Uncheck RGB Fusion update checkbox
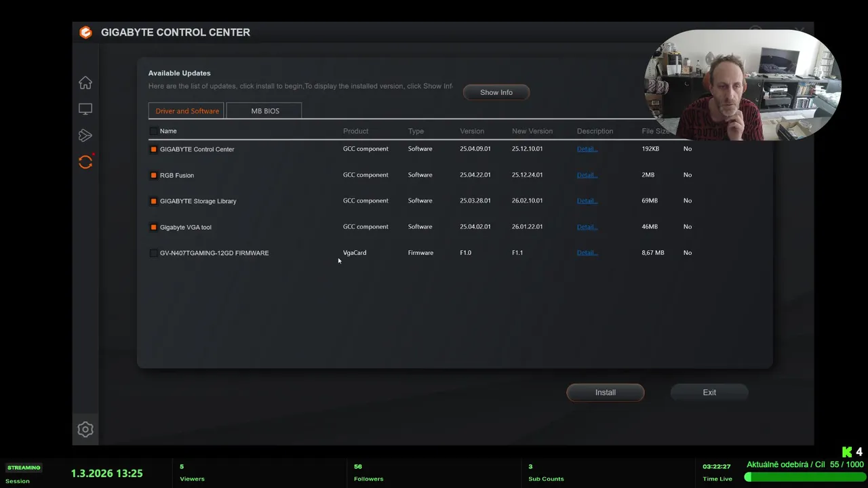The image size is (868, 488). point(153,176)
